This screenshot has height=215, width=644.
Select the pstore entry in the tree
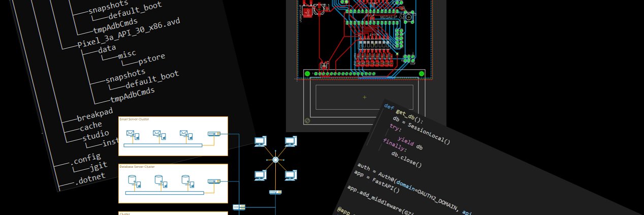click(x=151, y=58)
